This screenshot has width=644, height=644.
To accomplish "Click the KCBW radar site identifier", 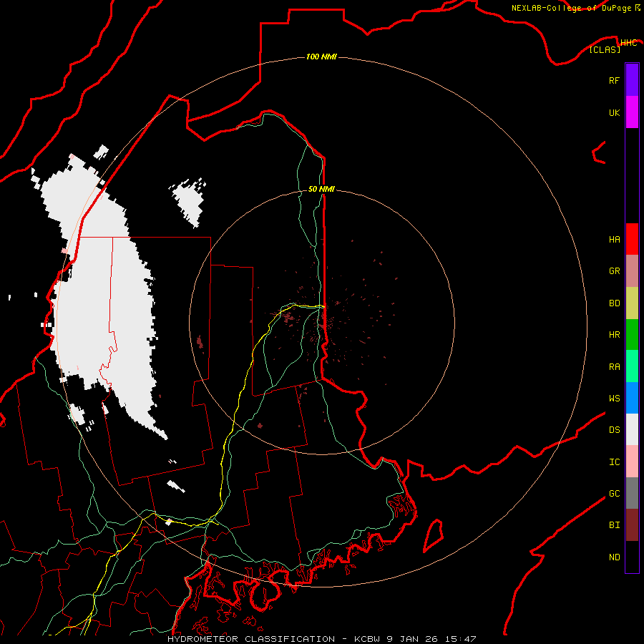I will click(x=368, y=639).
